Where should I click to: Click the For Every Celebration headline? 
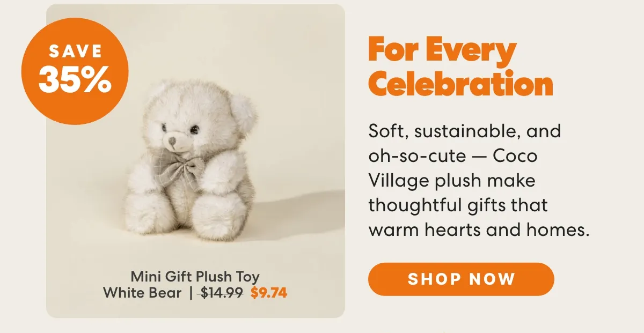point(460,66)
